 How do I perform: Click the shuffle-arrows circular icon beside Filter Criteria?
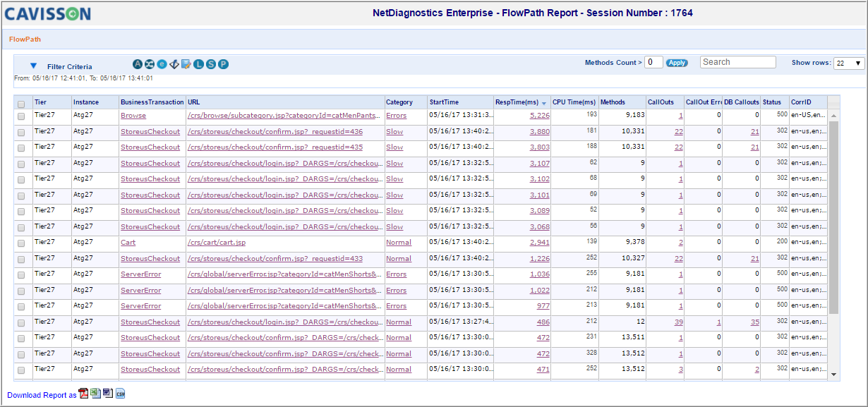150,64
